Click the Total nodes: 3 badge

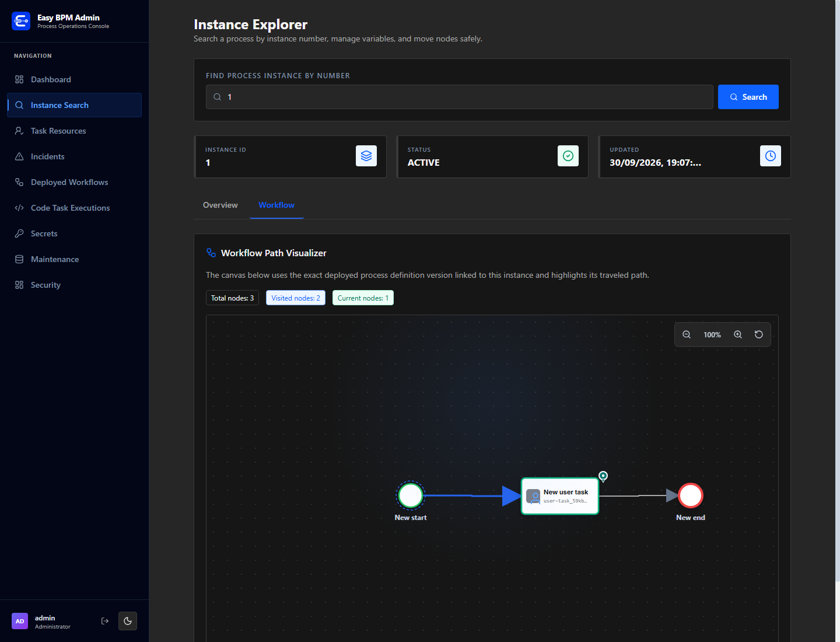232,298
